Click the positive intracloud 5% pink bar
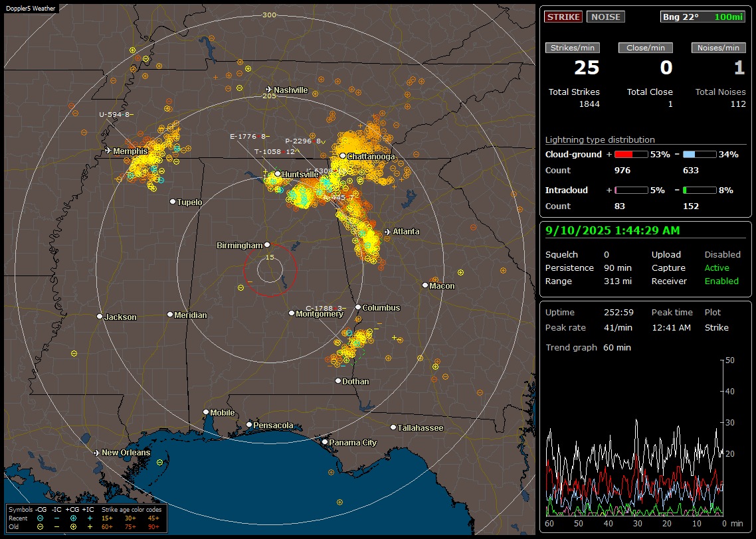This screenshot has width=756, height=539. (x=631, y=191)
